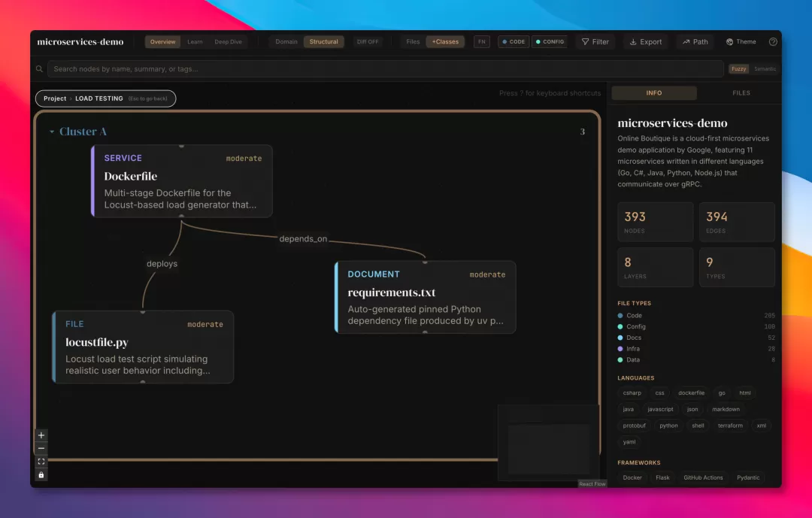Viewport: 812px width, 518px height.
Task: Open the Filter options
Action: [595, 42]
